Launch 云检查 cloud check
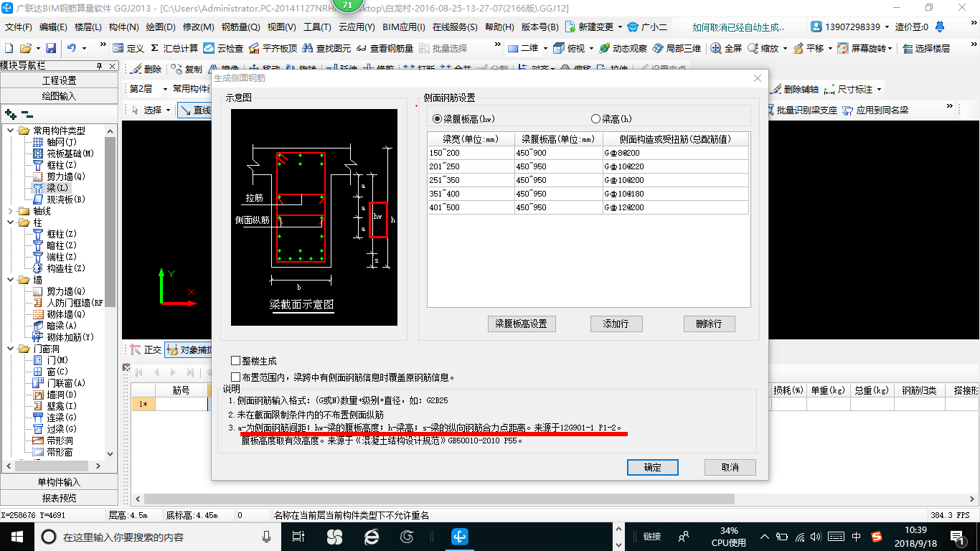Viewport: 980px width, 551px height. tap(223, 48)
